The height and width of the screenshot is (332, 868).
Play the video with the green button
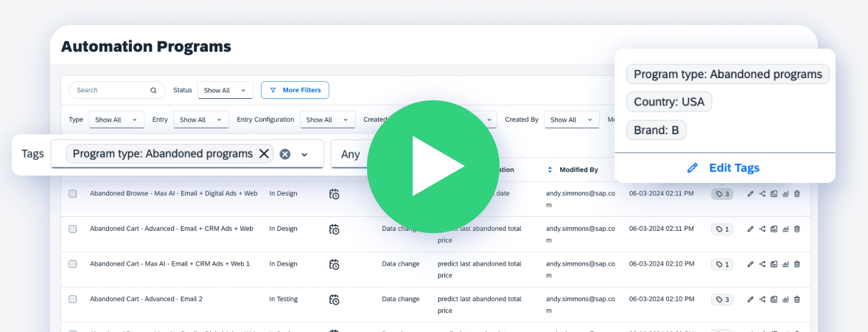point(433,167)
